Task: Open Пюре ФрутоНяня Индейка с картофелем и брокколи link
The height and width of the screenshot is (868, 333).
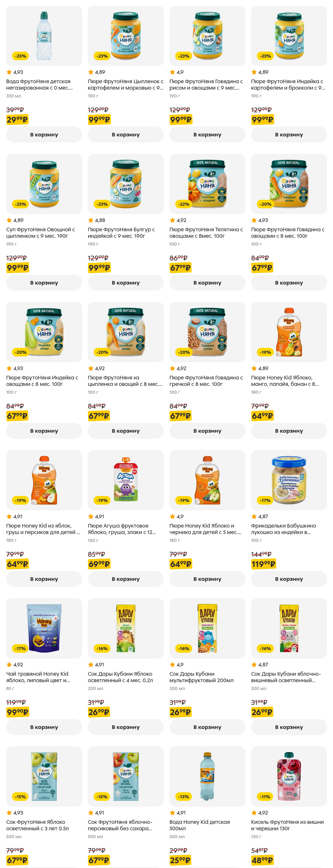Action: (x=288, y=85)
